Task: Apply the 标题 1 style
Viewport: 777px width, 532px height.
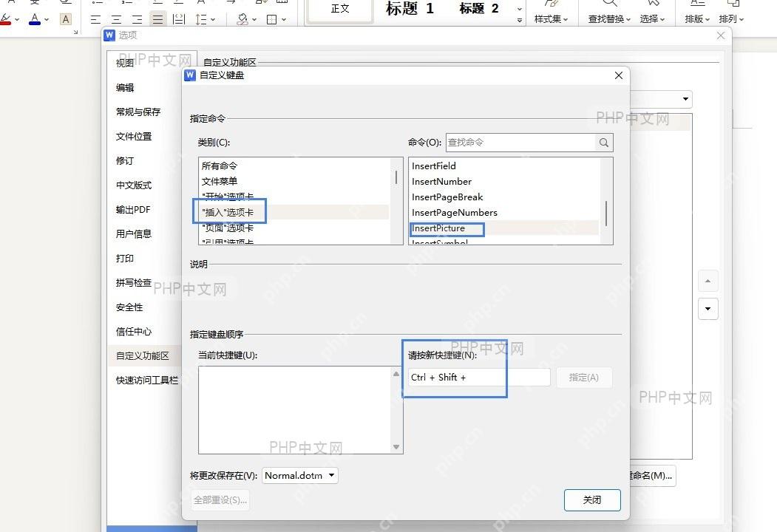Action: coord(410,8)
